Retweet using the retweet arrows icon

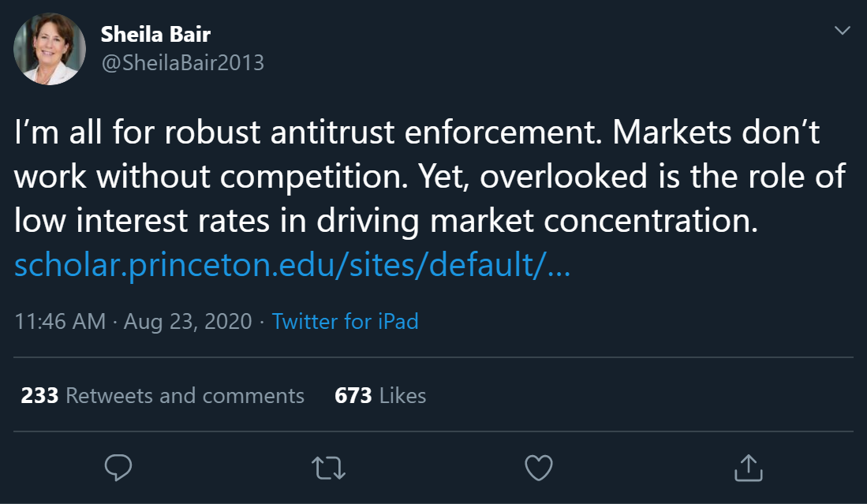coord(328,469)
